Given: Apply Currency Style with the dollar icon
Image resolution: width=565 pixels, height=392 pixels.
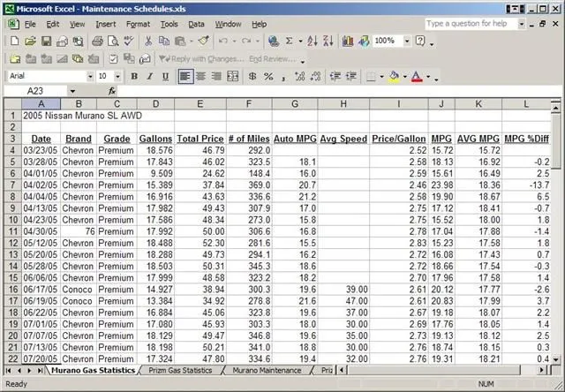Looking at the screenshot, I should coord(252,77).
